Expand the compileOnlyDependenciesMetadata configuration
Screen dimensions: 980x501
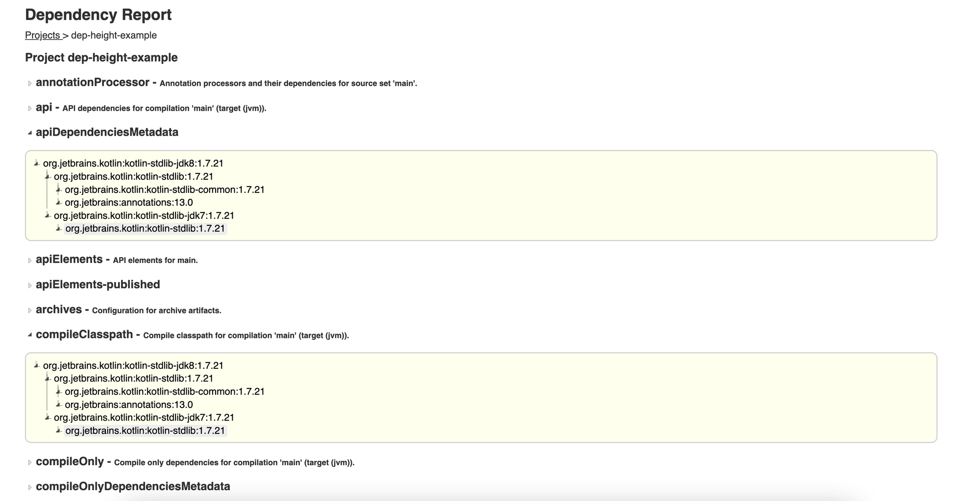pyautogui.click(x=30, y=486)
